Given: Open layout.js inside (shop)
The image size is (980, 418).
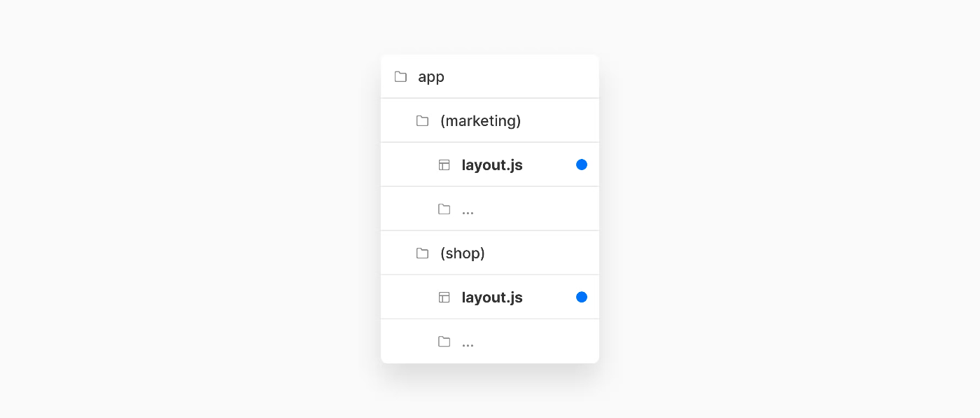Looking at the screenshot, I should coord(492,298).
